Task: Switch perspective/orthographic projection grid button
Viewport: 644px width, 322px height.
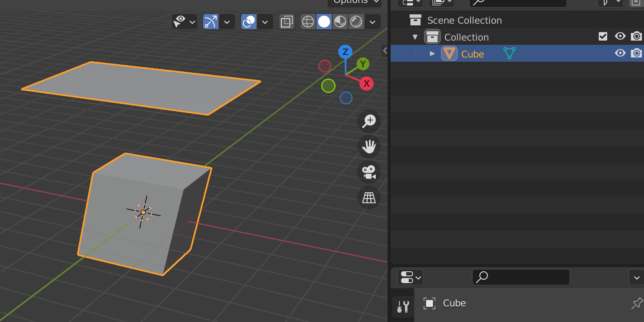Action: [x=369, y=197]
